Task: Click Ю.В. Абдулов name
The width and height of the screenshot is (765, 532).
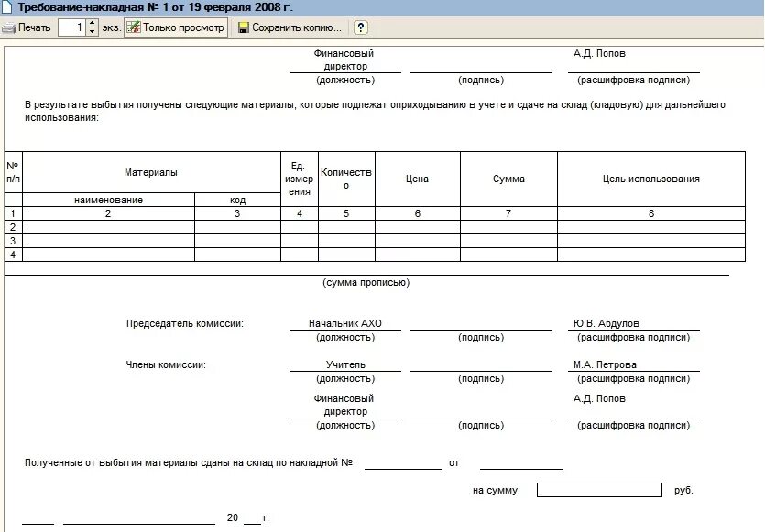Action: 607,323
